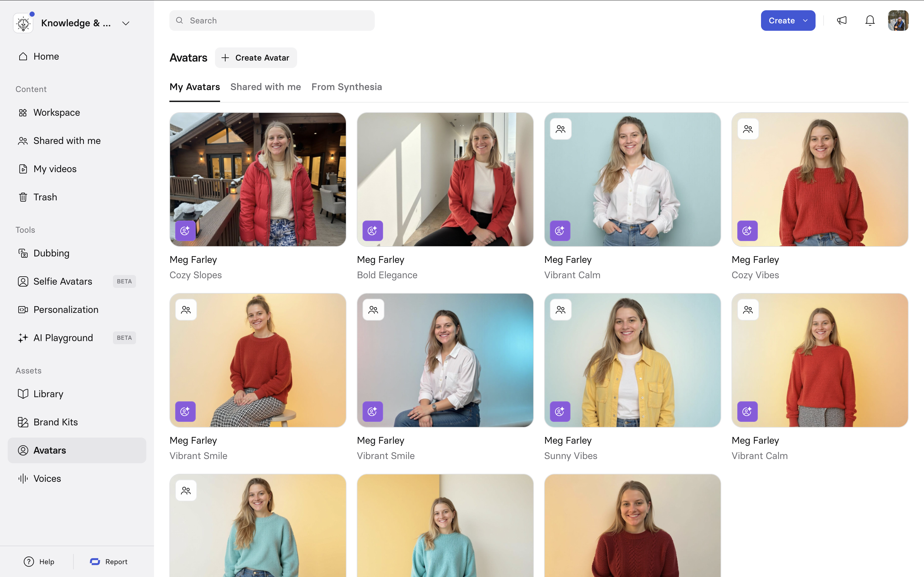Switch to Shared with me tab
Viewport: 924px width, 577px height.
(x=265, y=87)
